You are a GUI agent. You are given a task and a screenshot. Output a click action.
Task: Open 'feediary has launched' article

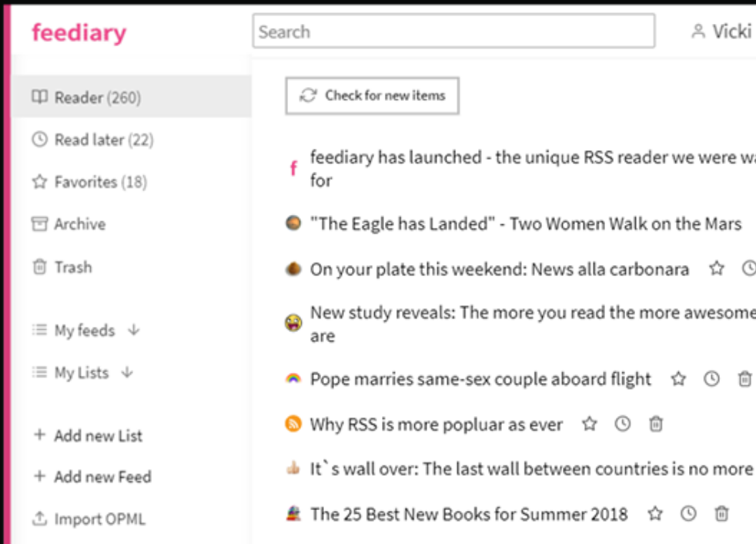(533, 169)
